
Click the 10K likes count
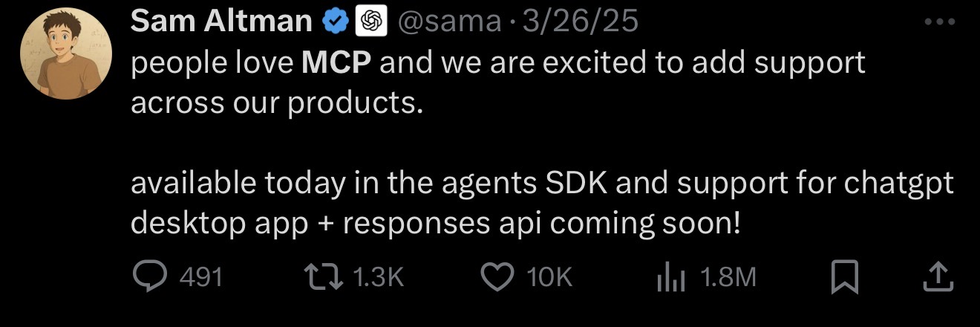point(549,278)
